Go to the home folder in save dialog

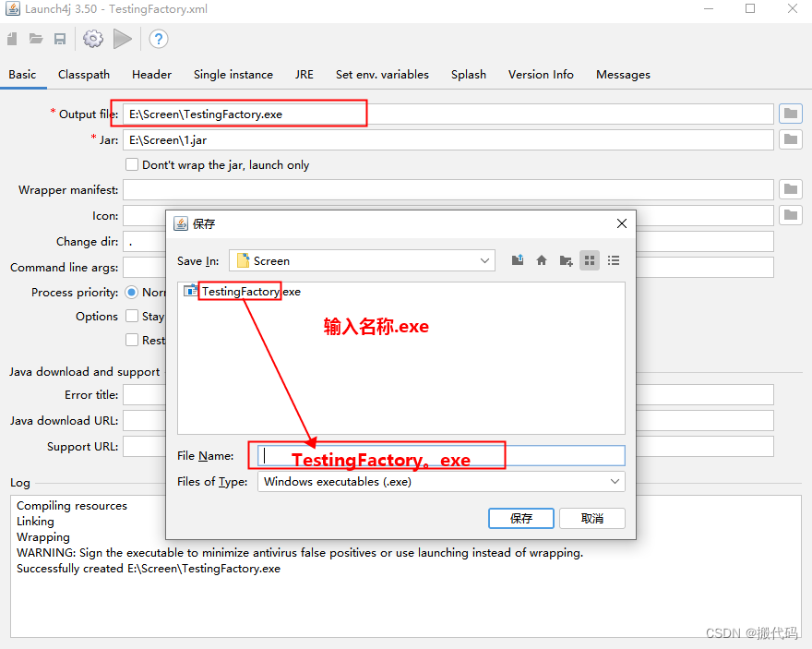coord(541,260)
